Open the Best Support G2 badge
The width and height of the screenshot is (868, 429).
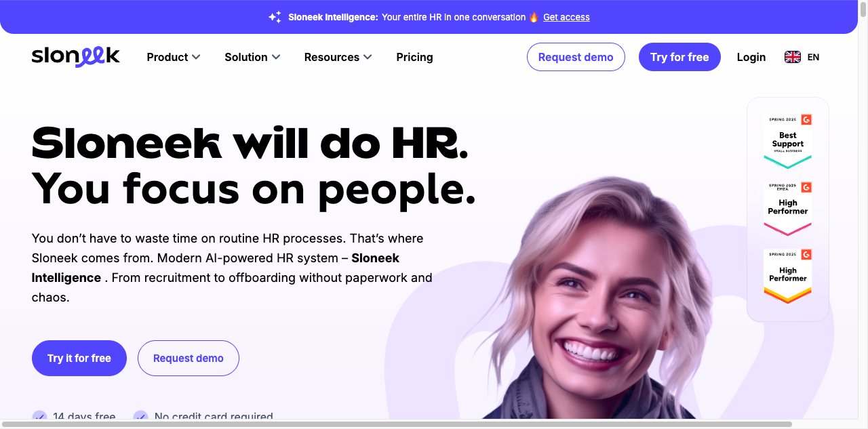[x=788, y=141]
